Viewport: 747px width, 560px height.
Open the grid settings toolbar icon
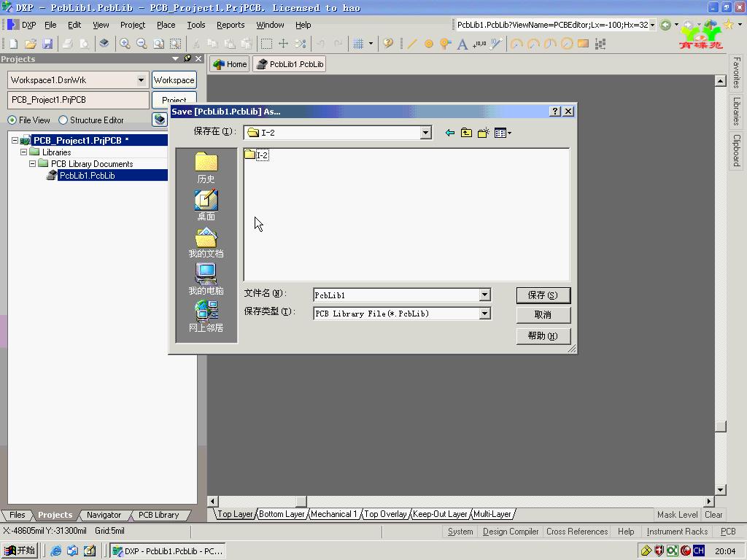358,44
